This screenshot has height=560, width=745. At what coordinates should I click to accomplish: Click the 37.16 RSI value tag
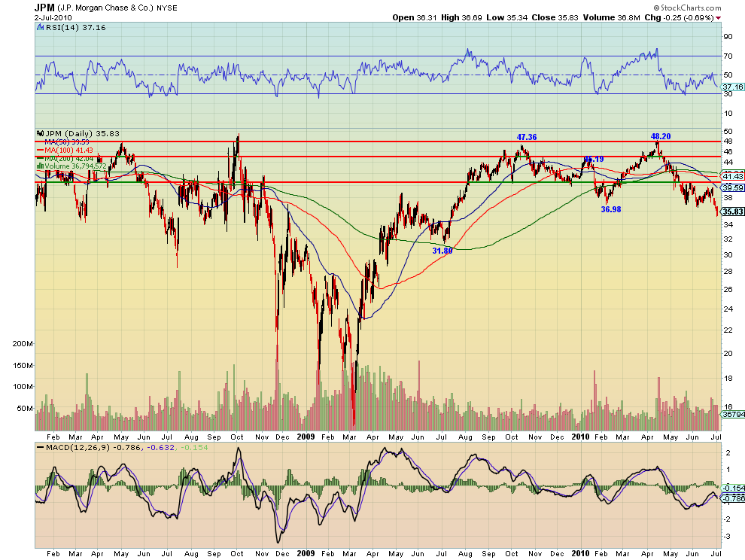pyautogui.click(x=733, y=87)
